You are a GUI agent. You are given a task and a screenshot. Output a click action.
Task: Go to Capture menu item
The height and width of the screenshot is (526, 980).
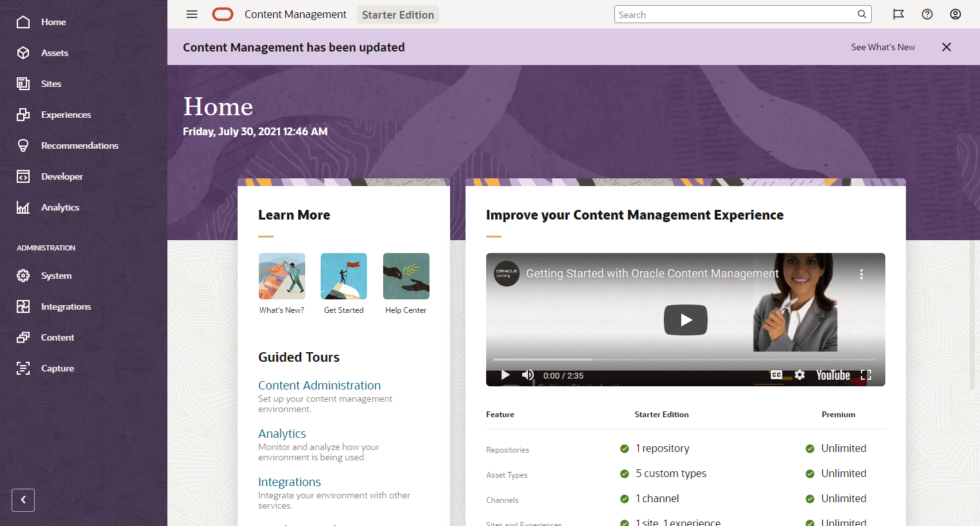[x=58, y=368]
